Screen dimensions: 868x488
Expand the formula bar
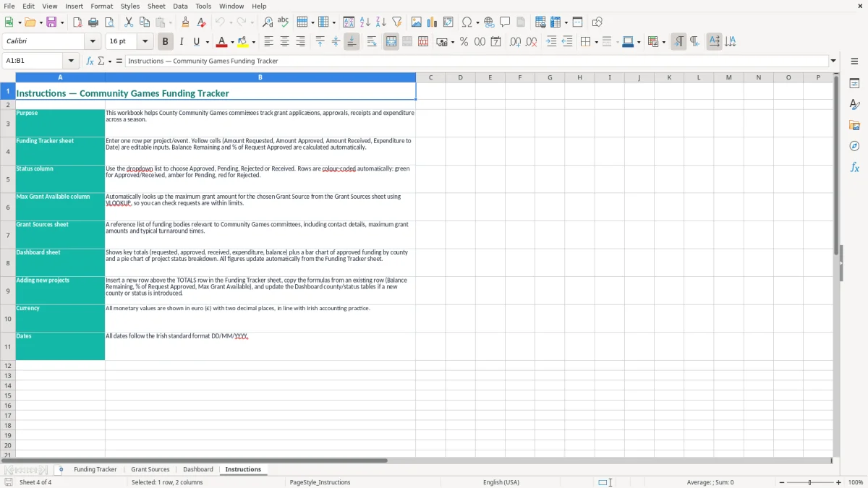833,61
